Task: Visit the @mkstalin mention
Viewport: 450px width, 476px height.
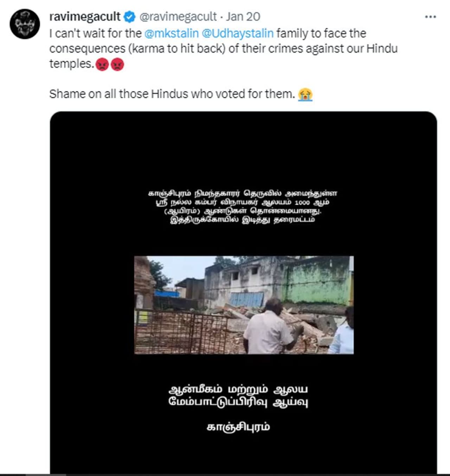Action: click(x=172, y=33)
